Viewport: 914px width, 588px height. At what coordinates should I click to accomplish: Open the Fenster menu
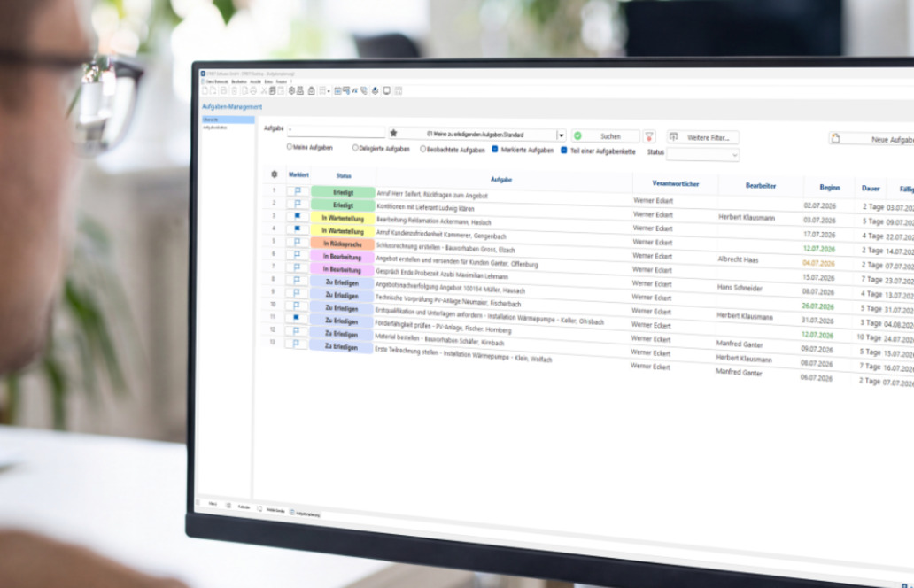click(x=281, y=82)
